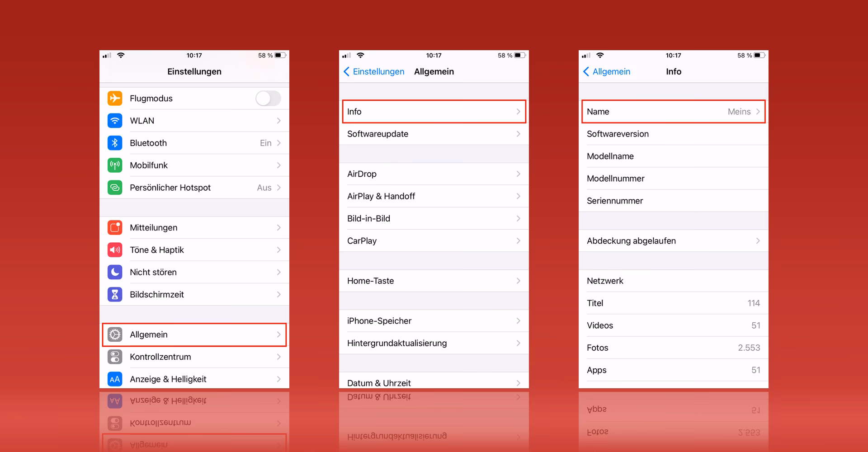Tap the Bluetooth icon
868x452 pixels.
point(115,143)
